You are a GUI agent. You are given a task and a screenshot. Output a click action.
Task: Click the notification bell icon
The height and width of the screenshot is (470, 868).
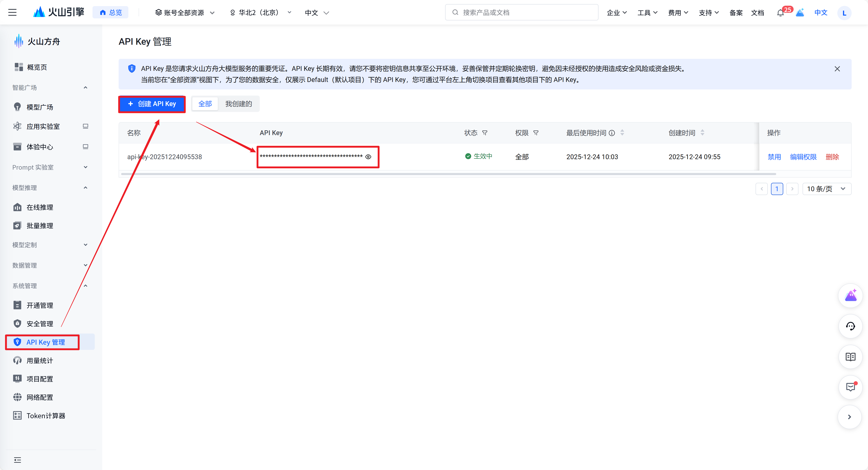coord(780,13)
